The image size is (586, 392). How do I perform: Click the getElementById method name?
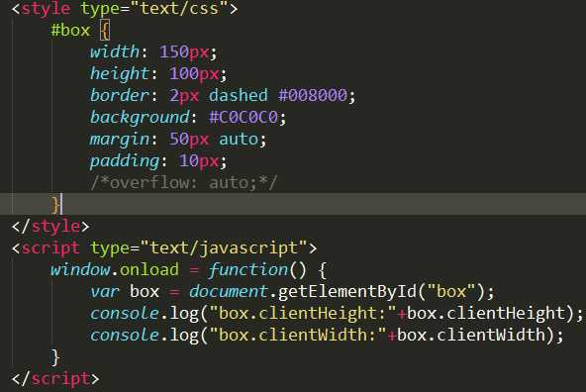tap(347, 291)
